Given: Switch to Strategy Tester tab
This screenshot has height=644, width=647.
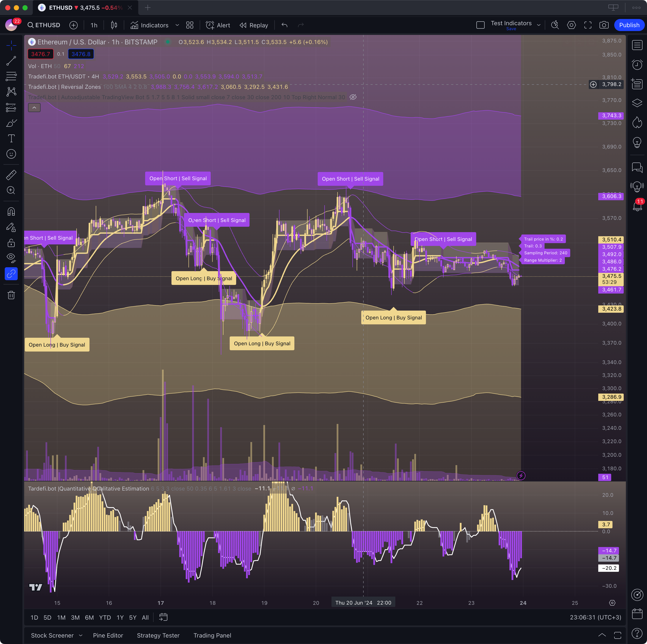Looking at the screenshot, I should [158, 635].
